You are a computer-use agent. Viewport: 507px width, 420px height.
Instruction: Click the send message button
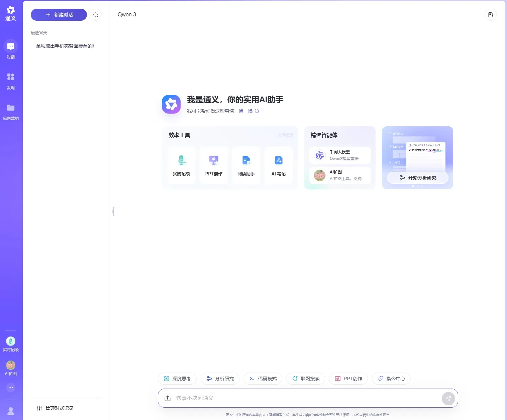pos(448,398)
